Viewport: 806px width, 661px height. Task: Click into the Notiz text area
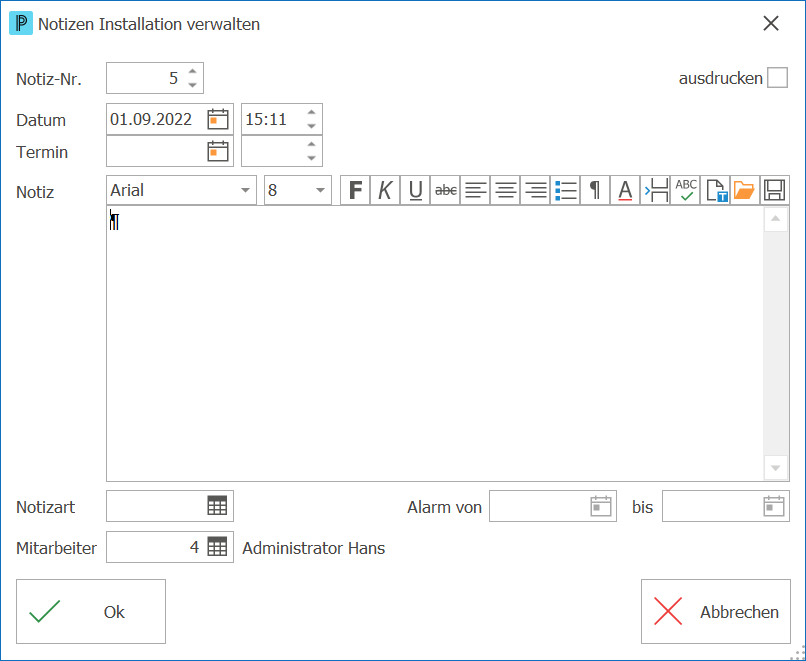pos(435,343)
